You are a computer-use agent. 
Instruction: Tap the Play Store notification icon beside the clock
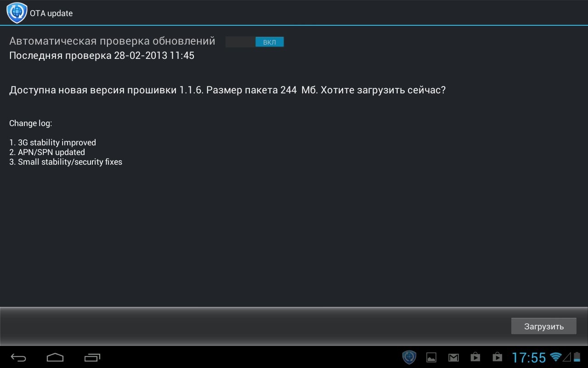click(x=497, y=357)
